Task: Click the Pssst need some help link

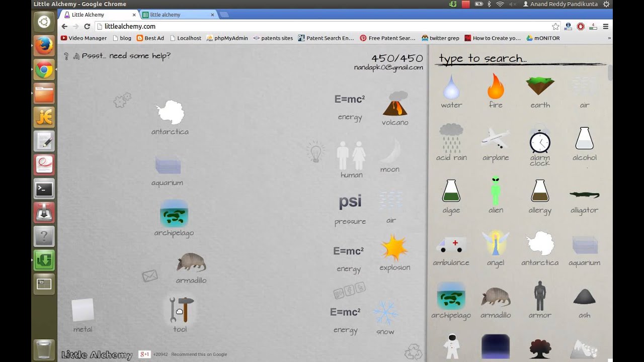Action: click(x=126, y=56)
